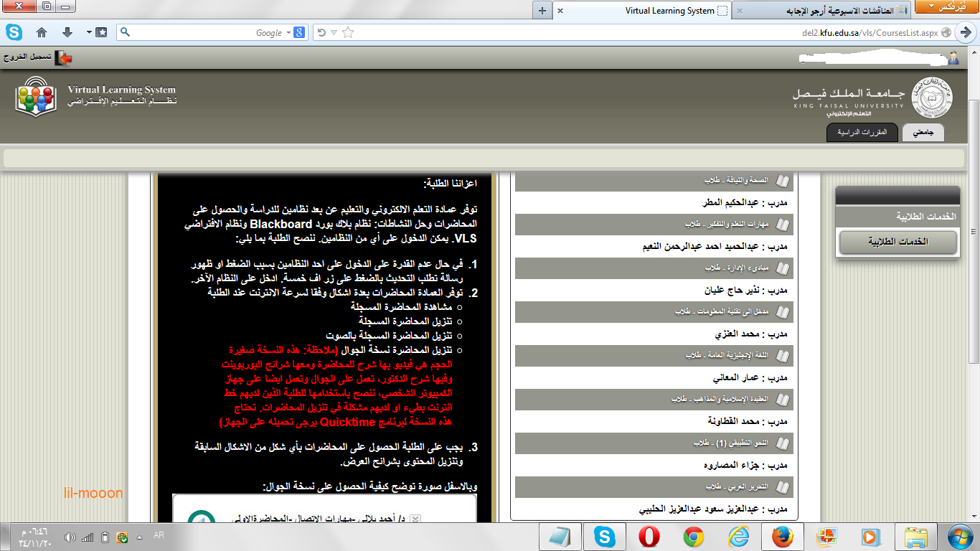Click book icon beside النحو التطبيقي course

pyautogui.click(x=781, y=443)
